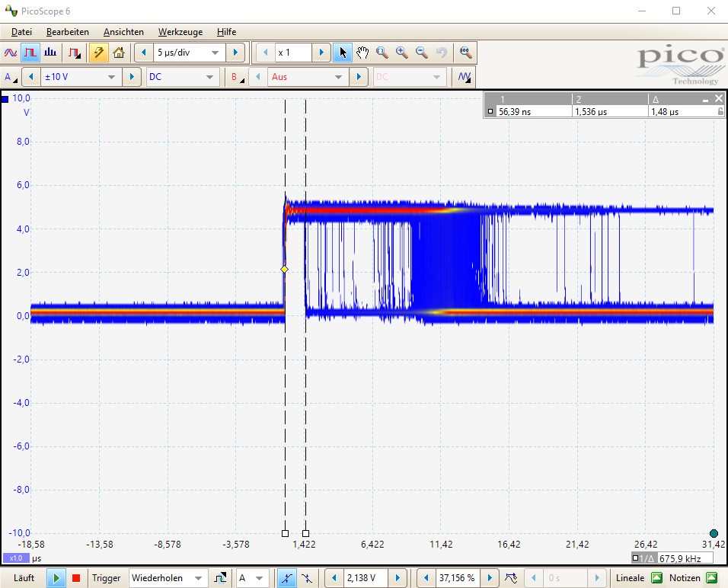Select Scope mode icon
Viewport: 728px width, 588px height.
(x=10, y=53)
